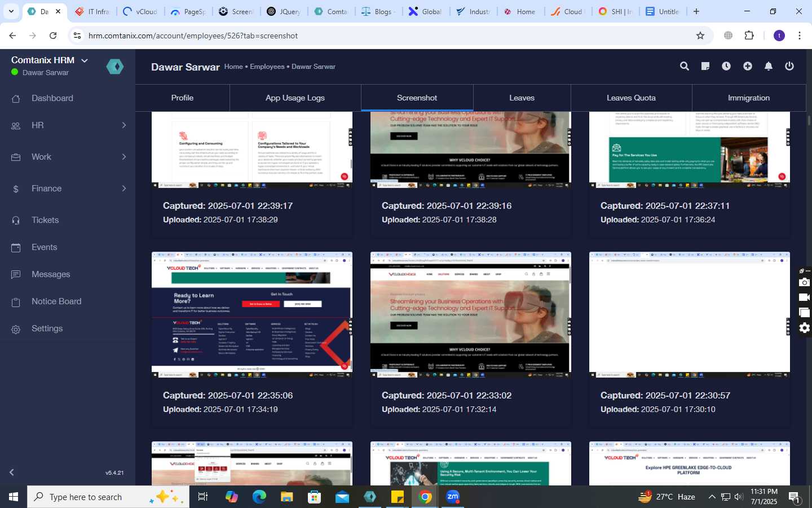
Task: Open notifications bell icon
Action: click(769, 66)
